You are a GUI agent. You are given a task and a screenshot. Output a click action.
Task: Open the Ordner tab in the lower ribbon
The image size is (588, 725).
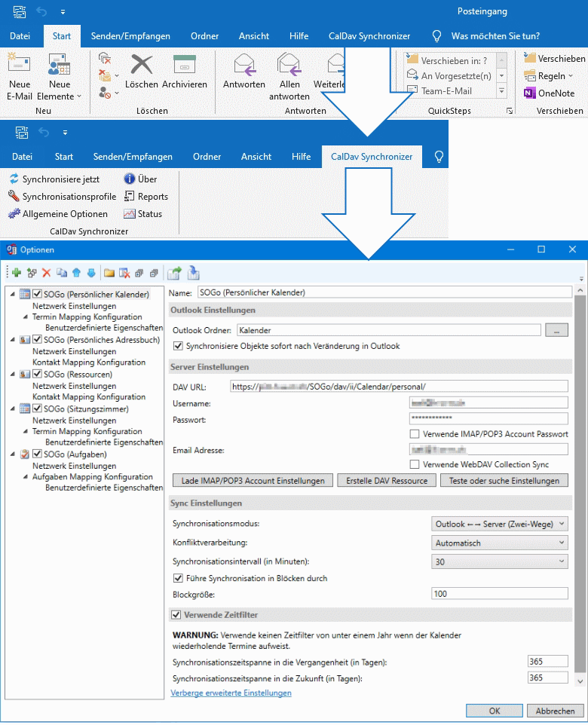(207, 156)
